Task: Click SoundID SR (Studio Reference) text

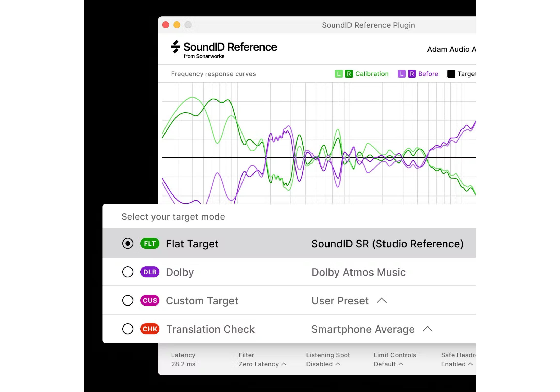Action: (x=387, y=244)
